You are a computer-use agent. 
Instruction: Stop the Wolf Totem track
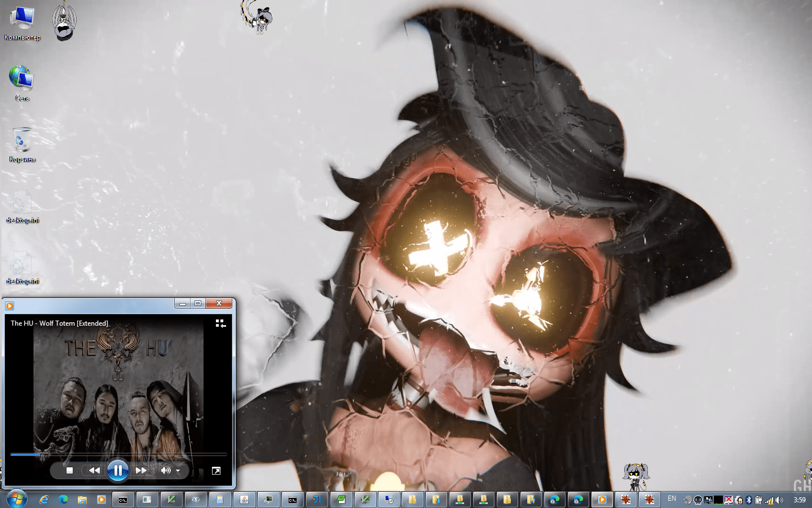click(x=69, y=470)
